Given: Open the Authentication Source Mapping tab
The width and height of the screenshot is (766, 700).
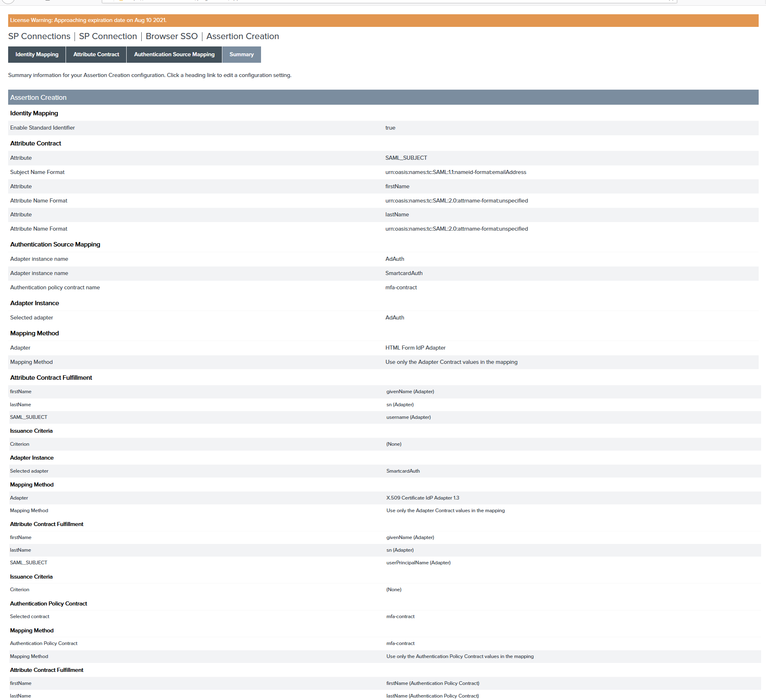Looking at the screenshot, I should (174, 54).
